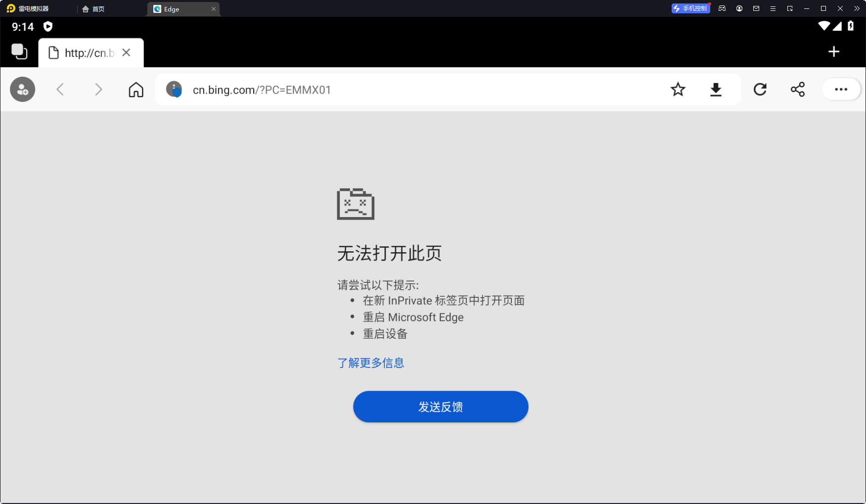Close the http://cn.b tab
Viewport: 866px width, 504px height.
click(x=127, y=52)
